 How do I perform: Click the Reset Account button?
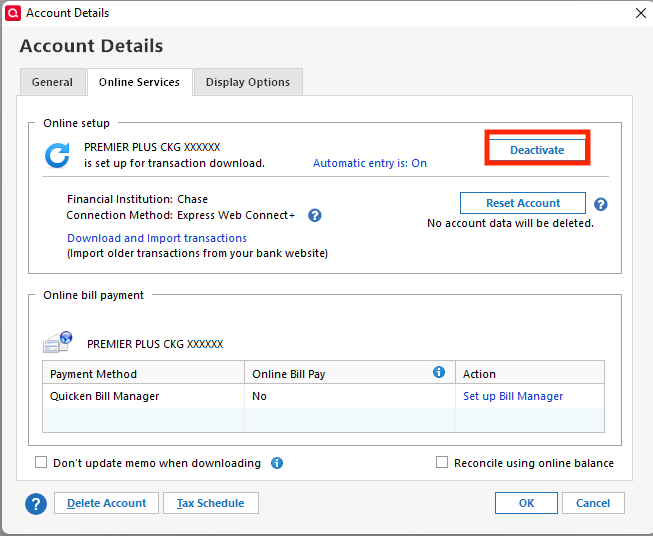523,203
